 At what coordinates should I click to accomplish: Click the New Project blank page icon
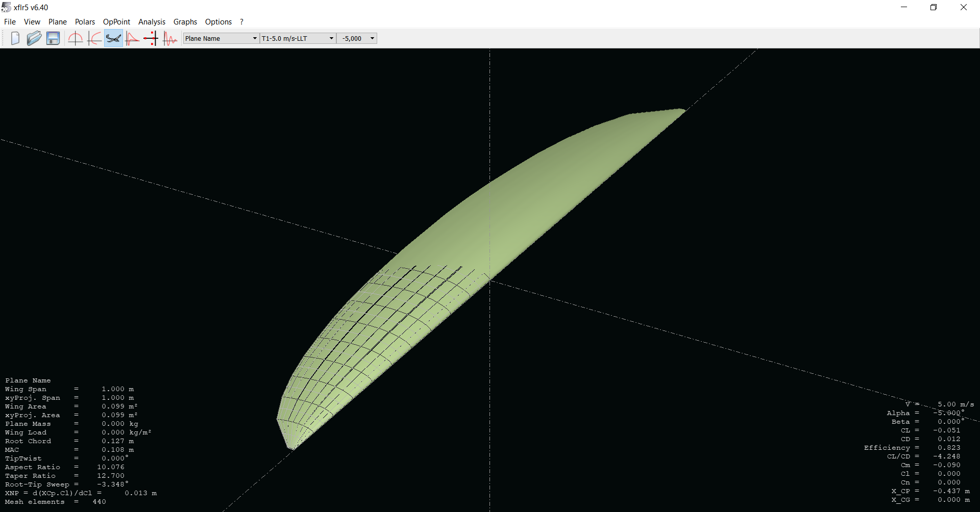tap(15, 38)
